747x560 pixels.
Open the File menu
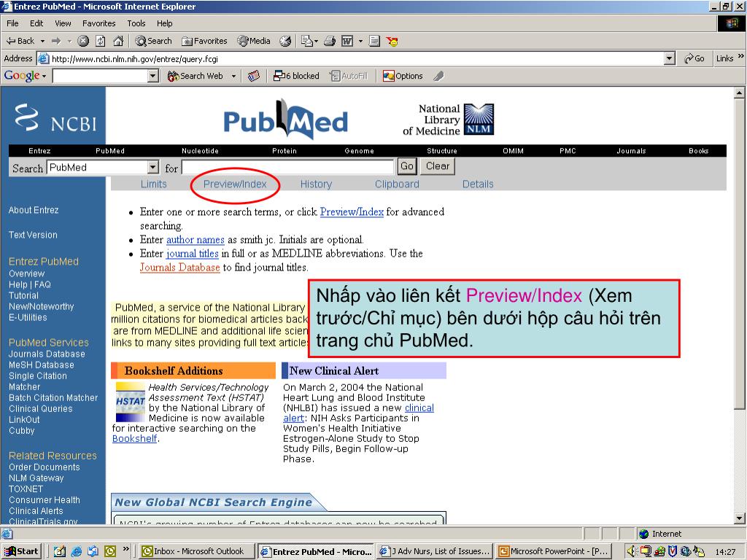(x=12, y=23)
